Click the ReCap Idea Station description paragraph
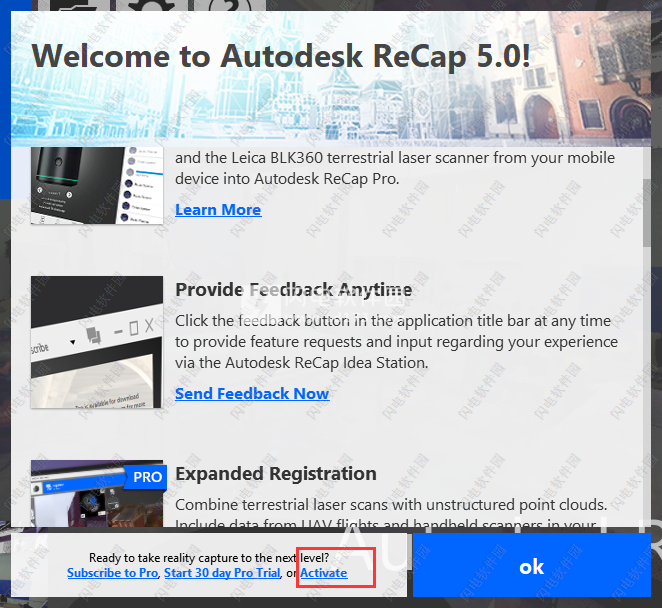Image resolution: width=662 pixels, height=608 pixels. pos(396,342)
